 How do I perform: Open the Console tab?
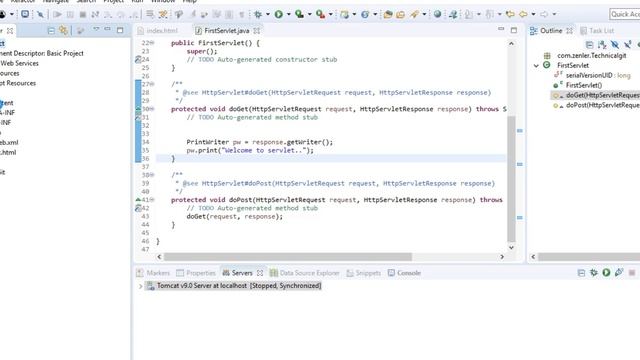pyautogui.click(x=404, y=273)
